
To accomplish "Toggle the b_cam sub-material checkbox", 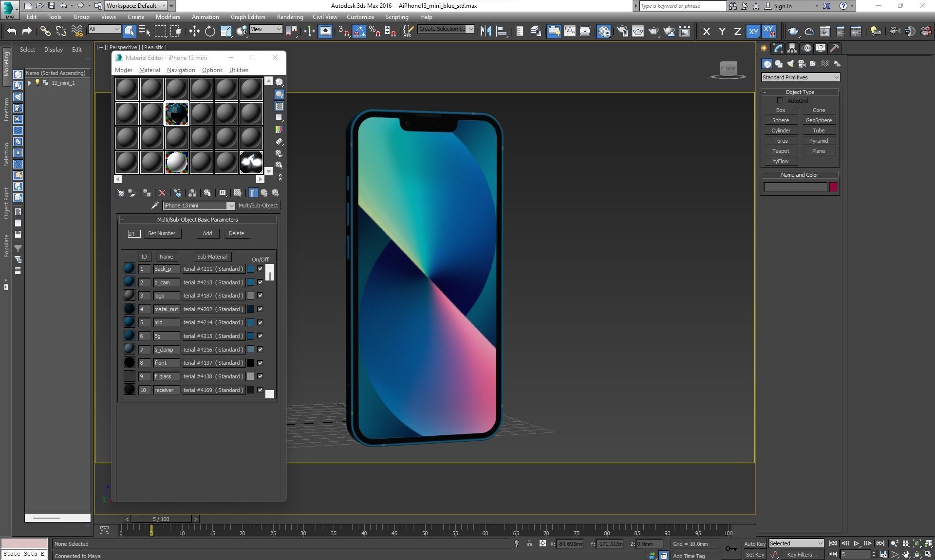I will (260, 282).
